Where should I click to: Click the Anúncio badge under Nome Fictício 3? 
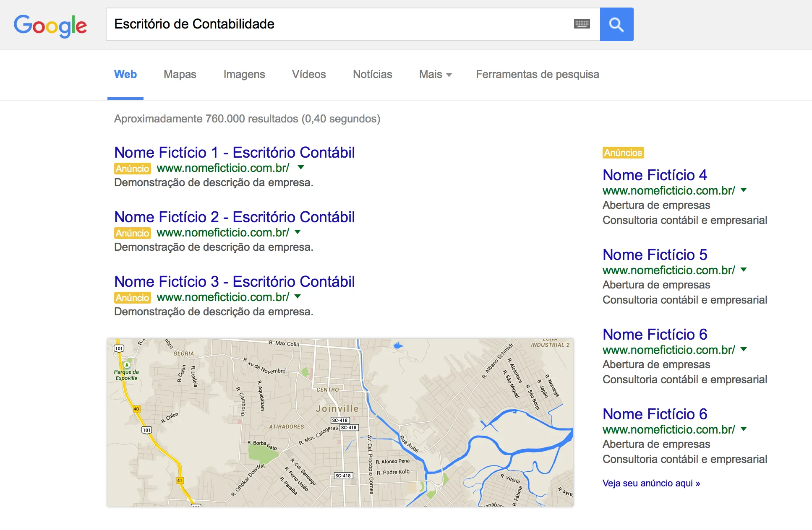click(x=132, y=298)
